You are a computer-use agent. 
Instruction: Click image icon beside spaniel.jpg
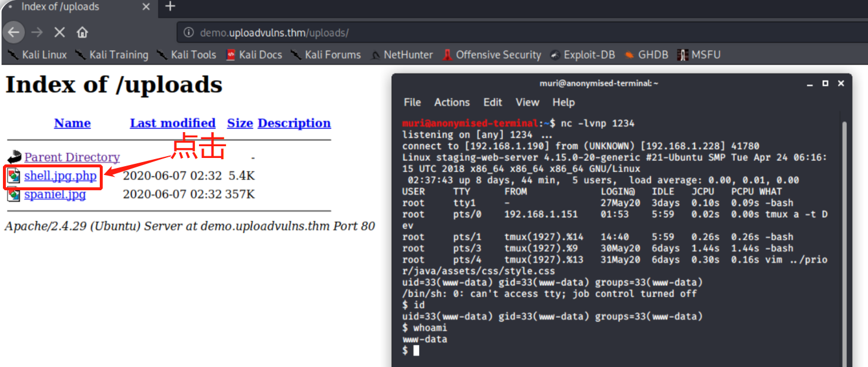[x=13, y=194]
